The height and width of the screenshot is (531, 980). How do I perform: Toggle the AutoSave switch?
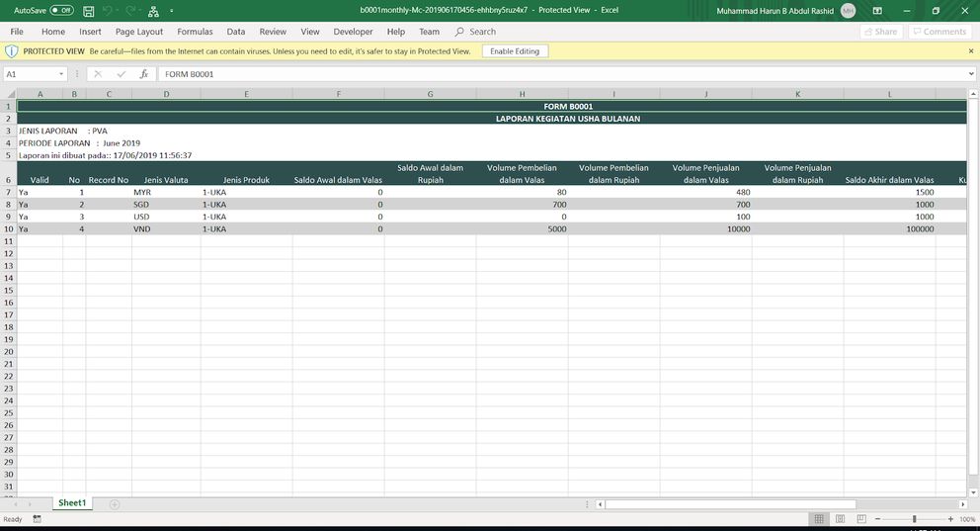click(61, 11)
